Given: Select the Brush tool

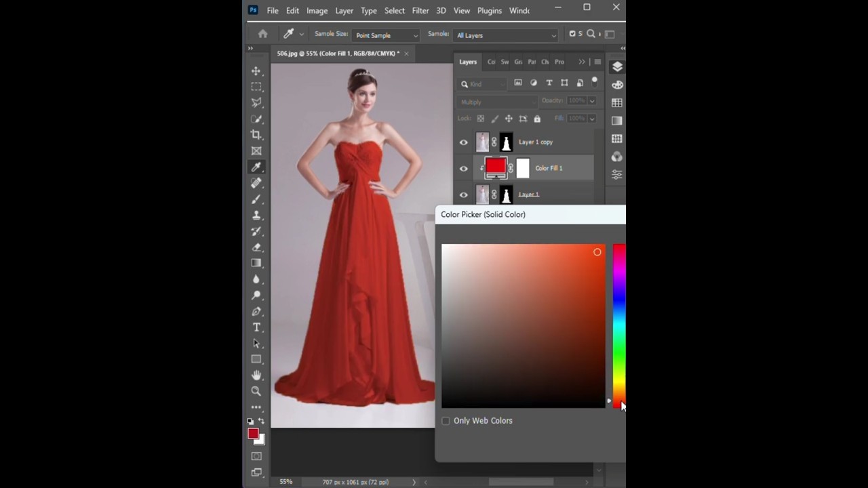Looking at the screenshot, I should 256,199.
